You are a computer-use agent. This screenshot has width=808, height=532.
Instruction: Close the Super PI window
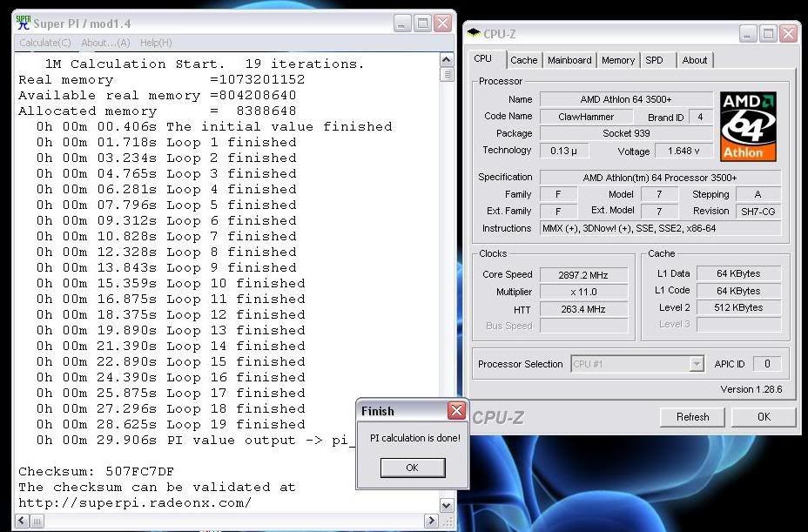click(442, 24)
